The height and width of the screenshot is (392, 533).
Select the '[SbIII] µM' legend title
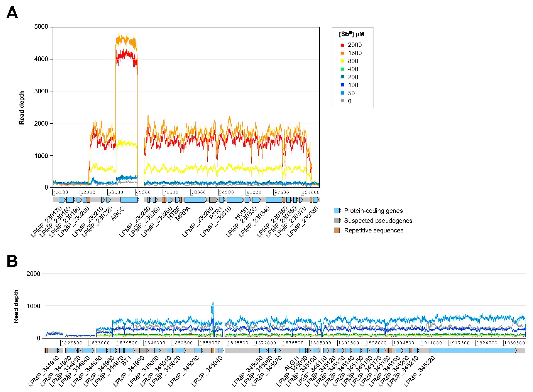pyautogui.click(x=352, y=34)
